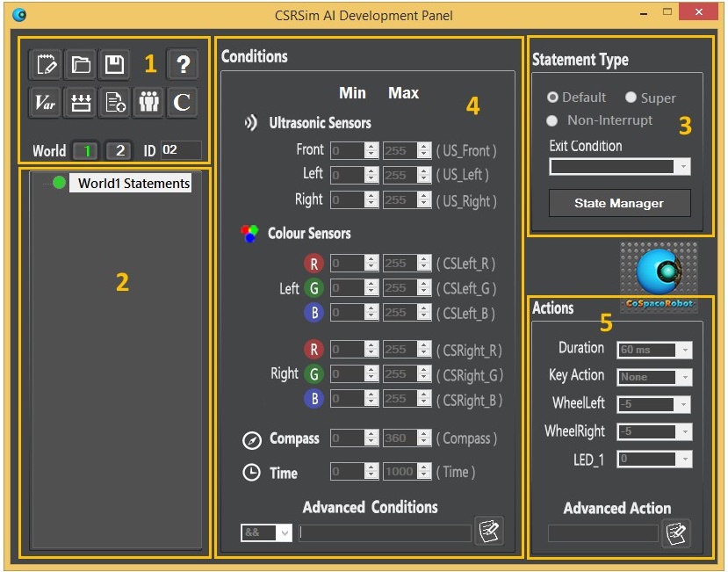The width and height of the screenshot is (728, 572).
Task: Select the Super statement type
Action: [x=631, y=98]
